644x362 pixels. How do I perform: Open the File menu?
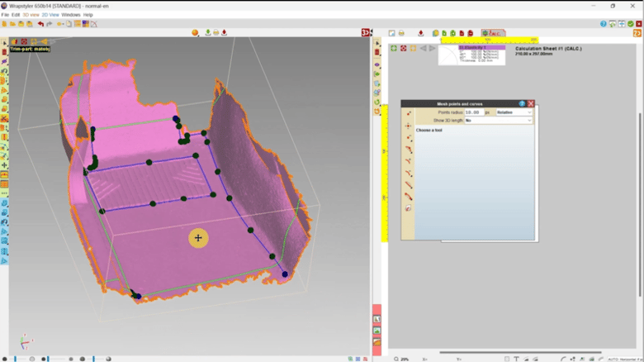click(5, 15)
